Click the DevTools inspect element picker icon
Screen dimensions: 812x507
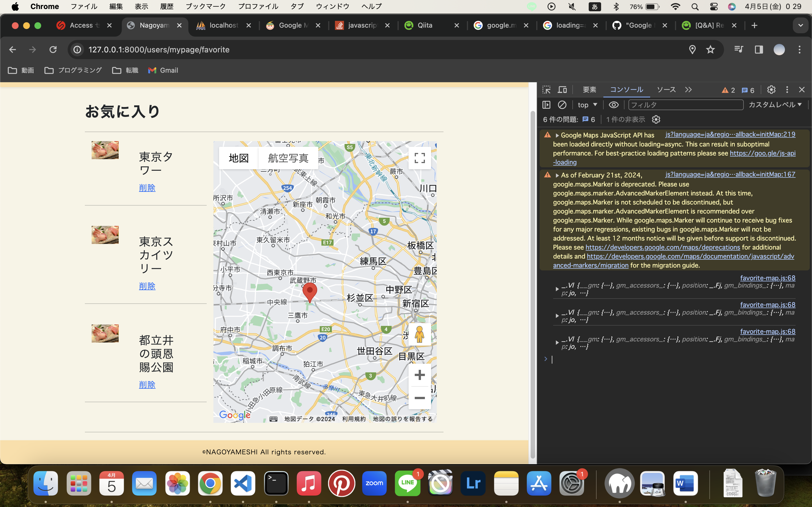coord(546,90)
